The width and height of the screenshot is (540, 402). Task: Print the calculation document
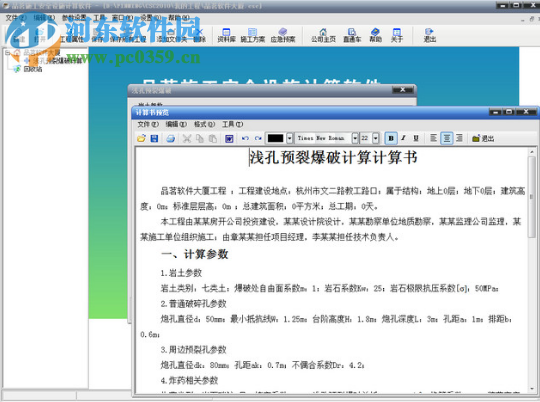pyautogui.click(x=170, y=138)
